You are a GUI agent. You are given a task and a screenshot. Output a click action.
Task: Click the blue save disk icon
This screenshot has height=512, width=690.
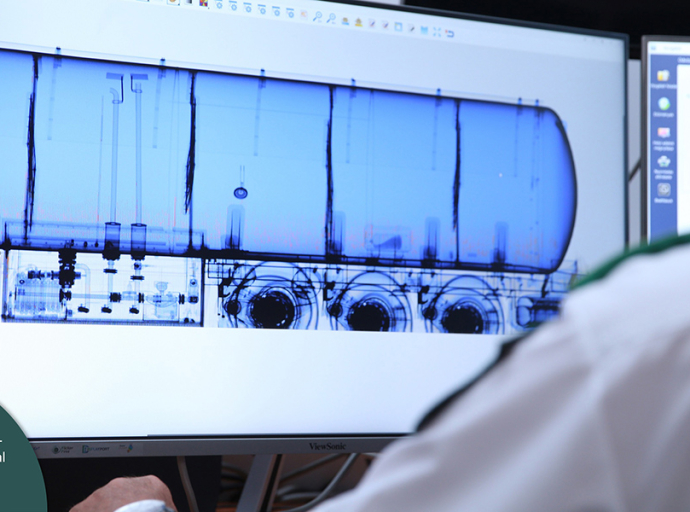click(x=422, y=30)
